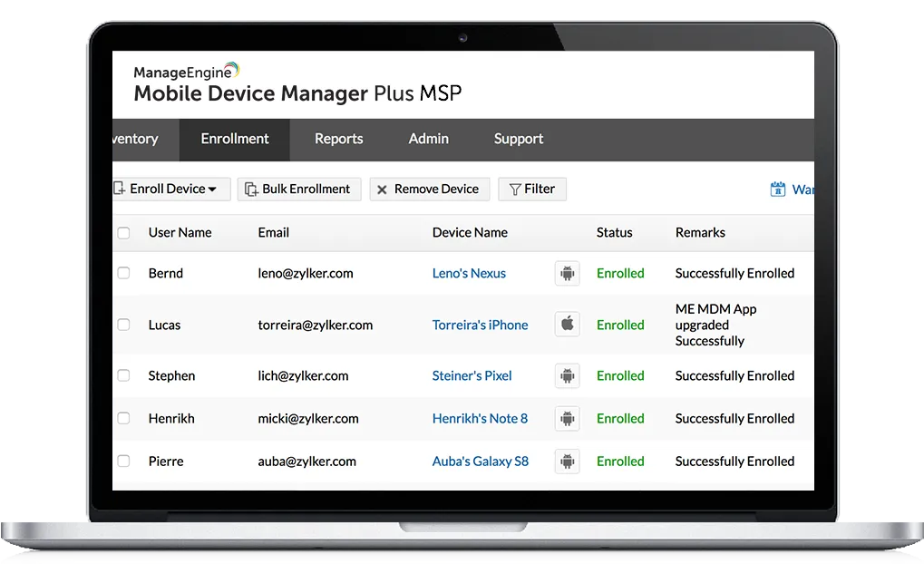924x583 pixels.
Task: Open Leno's Nexus device link
Action: pos(469,274)
